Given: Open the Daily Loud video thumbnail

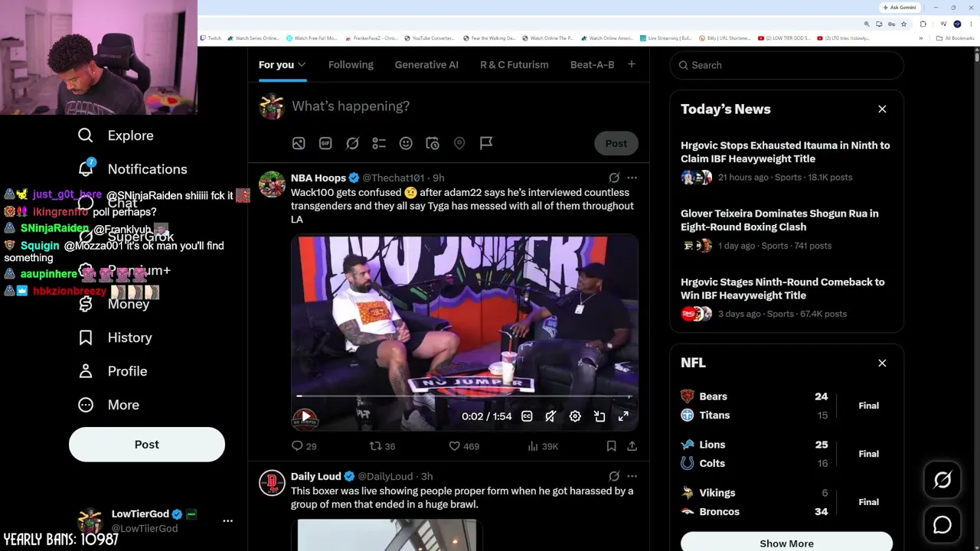Looking at the screenshot, I should click(x=387, y=535).
